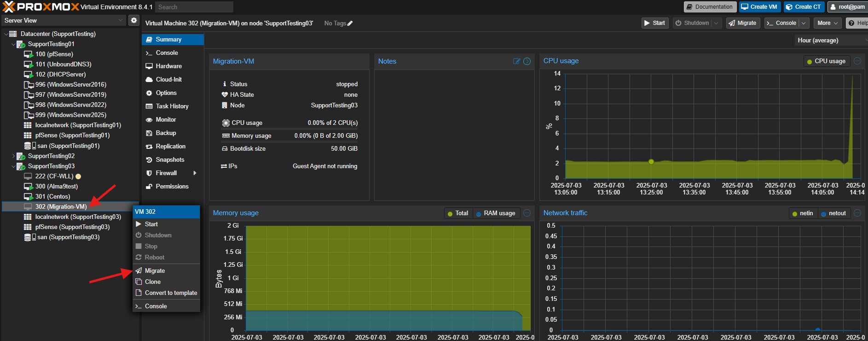Collapse the Notes panel circle icon
This screenshot has width=868, height=341.
coord(527,61)
